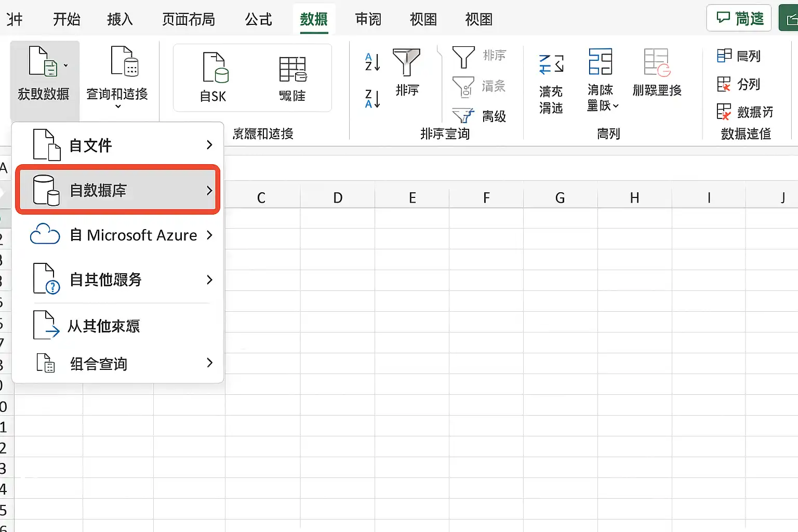The width and height of the screenshot is (798, 532).
Task: Click the sort A to Z icon
Action: [x=373, y=62]
